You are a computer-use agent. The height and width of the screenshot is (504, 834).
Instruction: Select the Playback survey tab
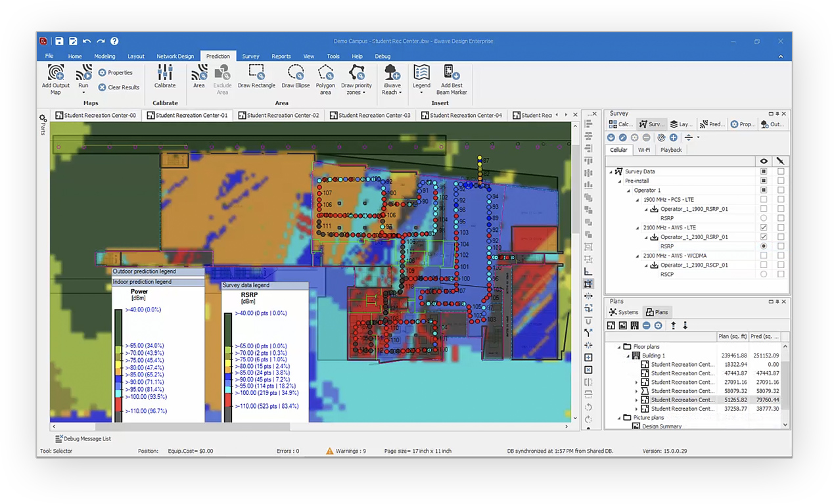pos(671,150)
